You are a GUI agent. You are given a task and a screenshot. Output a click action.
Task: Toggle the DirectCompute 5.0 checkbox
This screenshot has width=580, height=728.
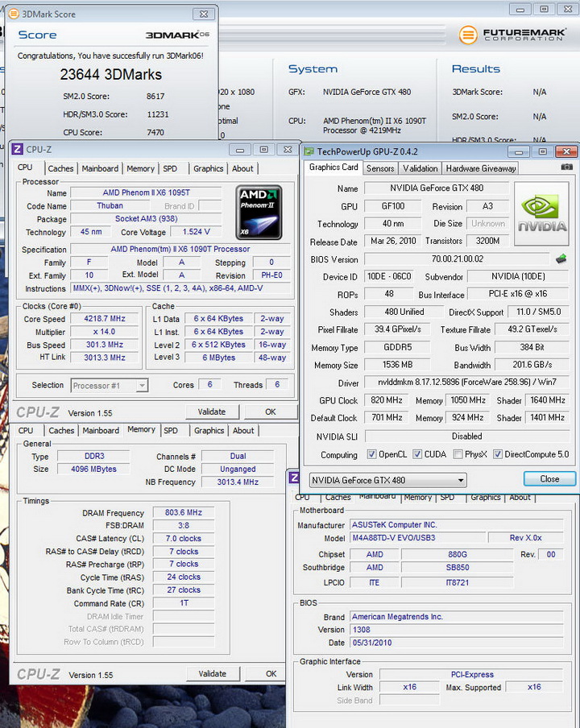[x=497, y=454]
